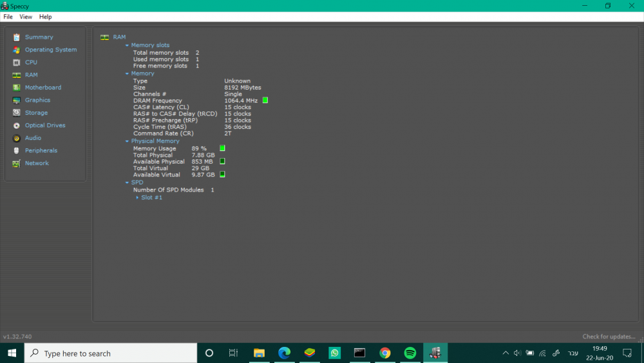This screenshot has height=363, width=644.
Task: Click the Audio speaker icon
Action: pos(17,138)
